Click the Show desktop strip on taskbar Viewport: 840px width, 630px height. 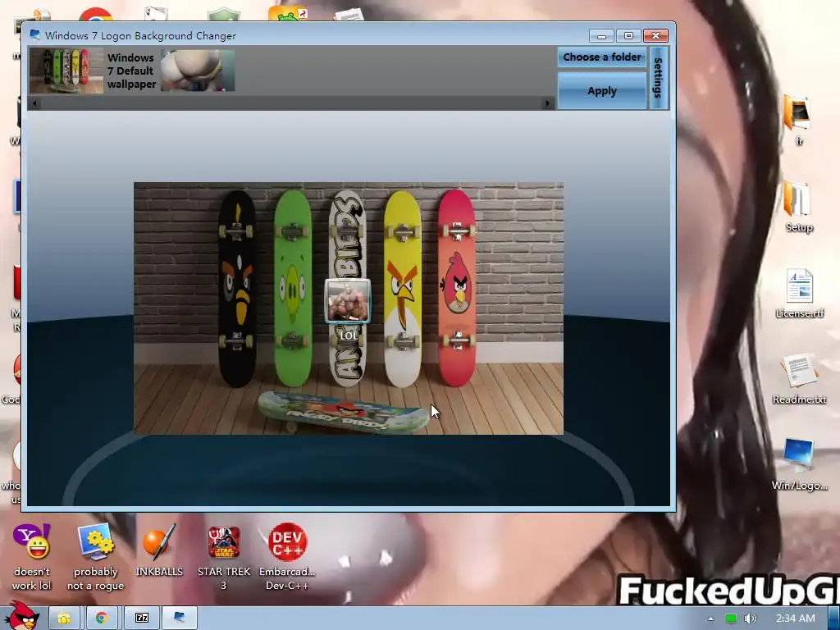[x=833, y=619]
